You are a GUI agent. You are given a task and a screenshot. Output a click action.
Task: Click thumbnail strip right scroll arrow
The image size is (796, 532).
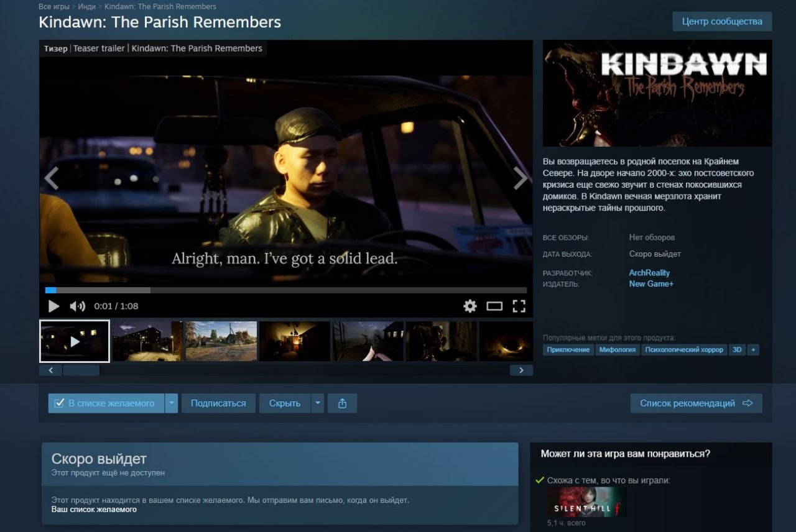point(521,370)
